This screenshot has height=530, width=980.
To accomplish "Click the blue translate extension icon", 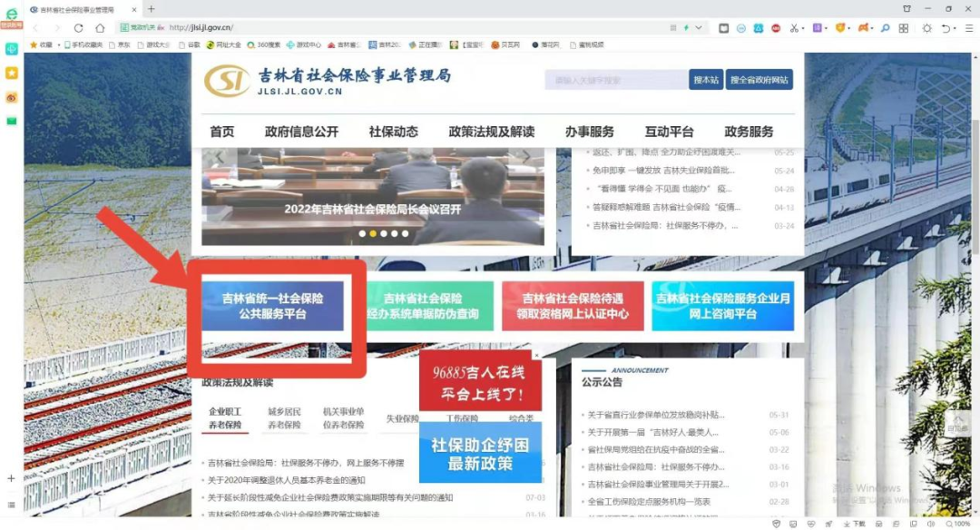I will pos(758,28).
